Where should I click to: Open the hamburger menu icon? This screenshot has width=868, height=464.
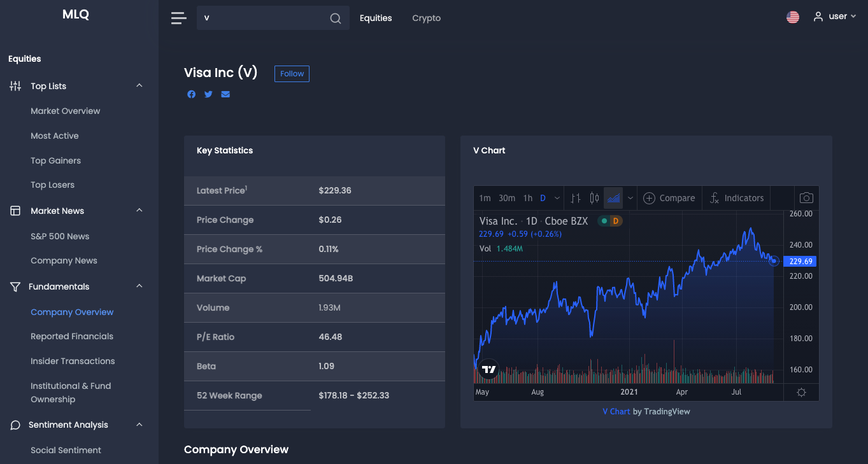[179, 18]
